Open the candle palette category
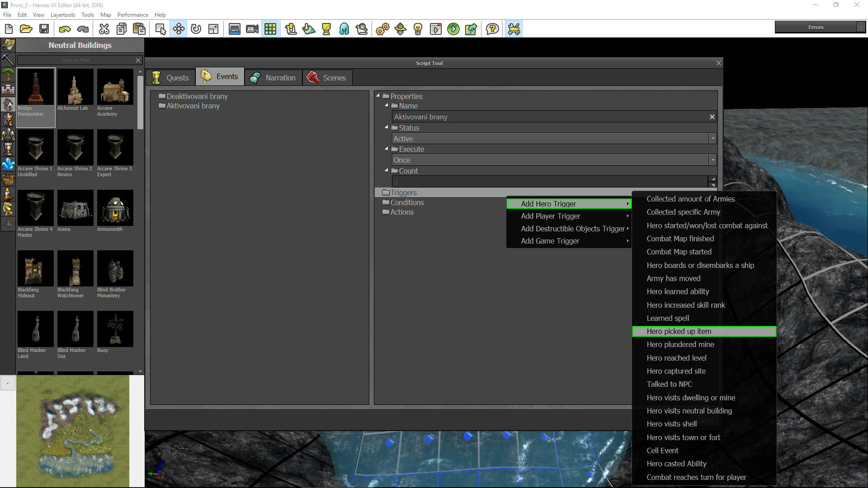Viewport: 868px width, 488px height. pos(8,194)
